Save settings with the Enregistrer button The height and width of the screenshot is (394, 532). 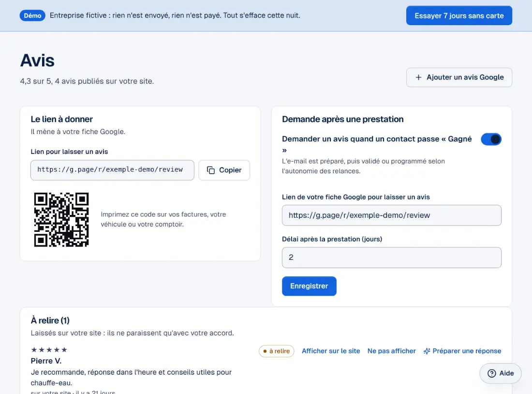pyautogui.click(x=309, y=286)
